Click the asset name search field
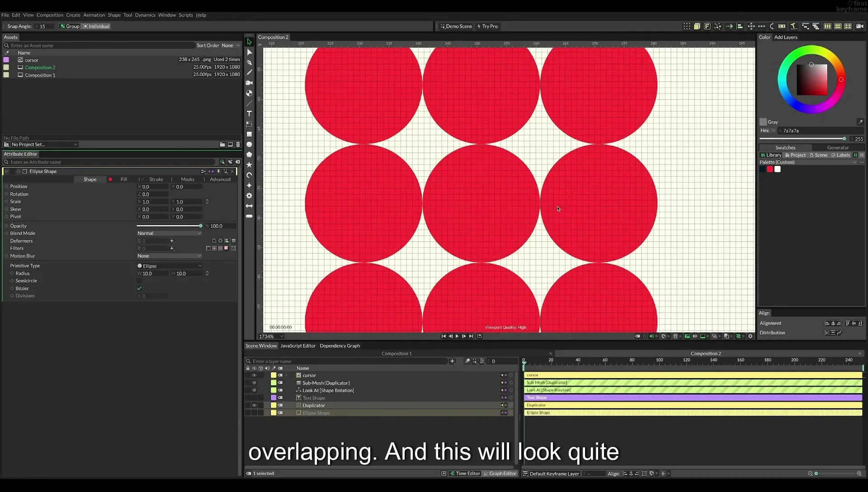Viewport: 868px width, 492px height. coord(99,46)
